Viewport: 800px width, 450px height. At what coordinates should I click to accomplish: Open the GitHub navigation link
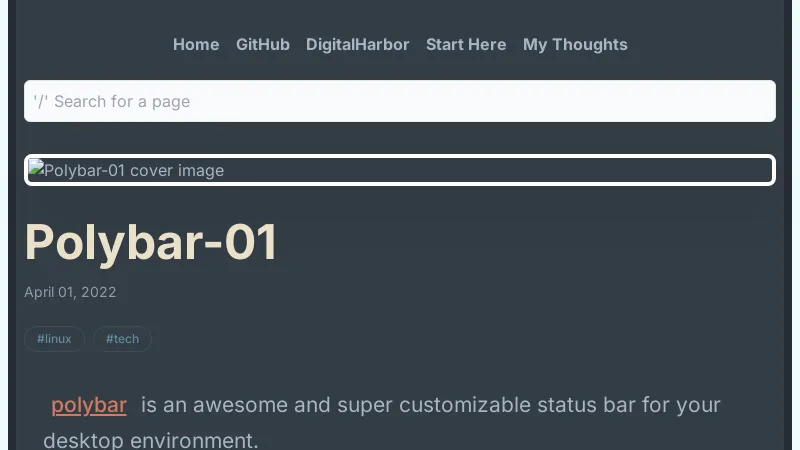tap(263, 44)
